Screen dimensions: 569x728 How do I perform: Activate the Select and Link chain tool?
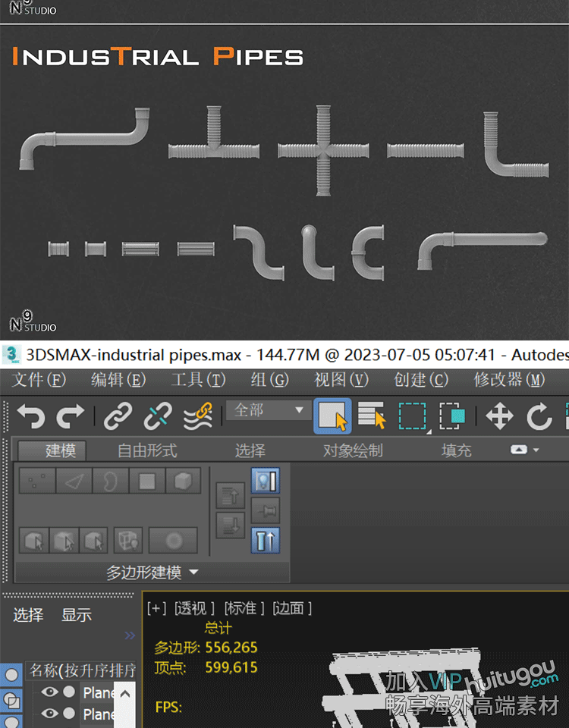(x=118, y=416)
